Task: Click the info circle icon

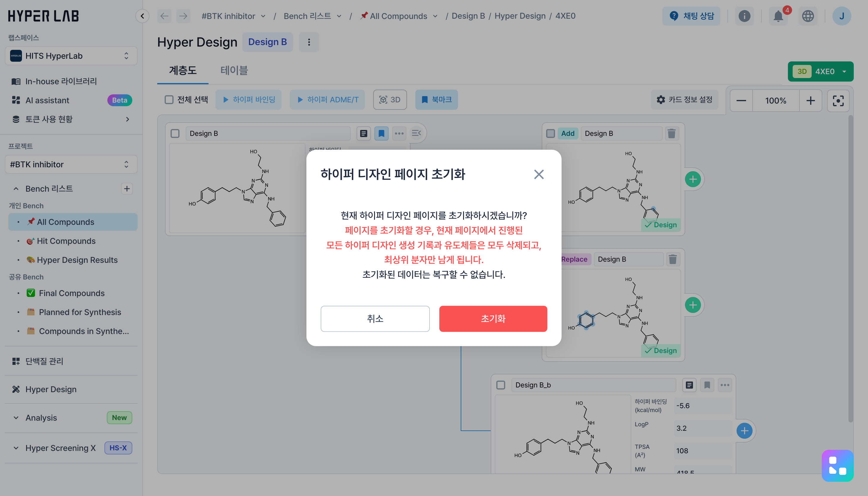Action: click(744, 16)
